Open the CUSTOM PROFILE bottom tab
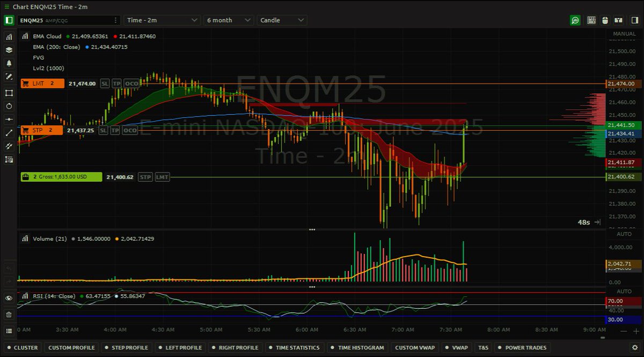This screenshot has width=644, height=357. [x=71, y=347]
